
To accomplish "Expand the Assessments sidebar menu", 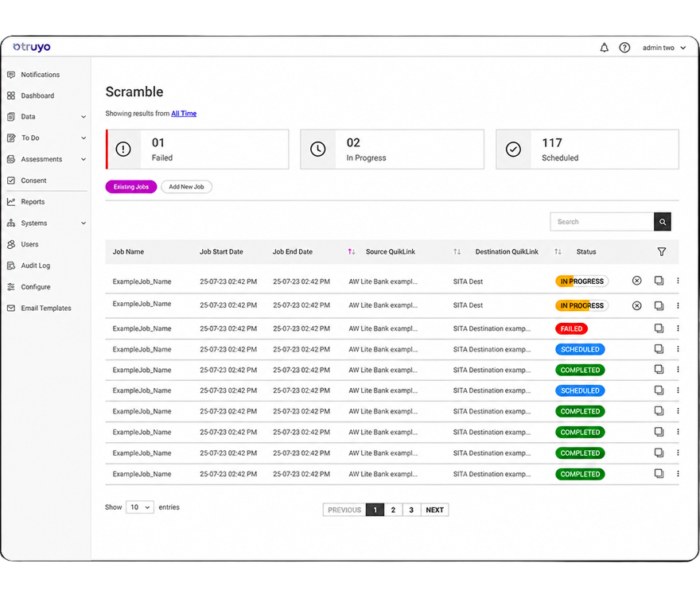I will pyautogui.click(x=84, y=159).
